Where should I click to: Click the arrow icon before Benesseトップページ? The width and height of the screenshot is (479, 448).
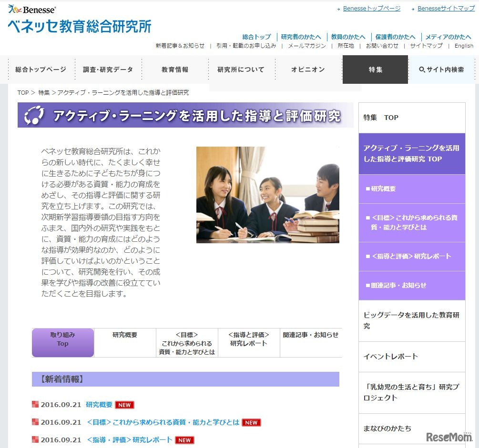tap(337, 8)
